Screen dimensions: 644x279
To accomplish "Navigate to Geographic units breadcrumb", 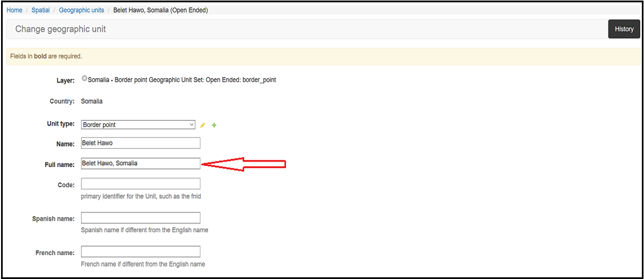I will point(82,10).
